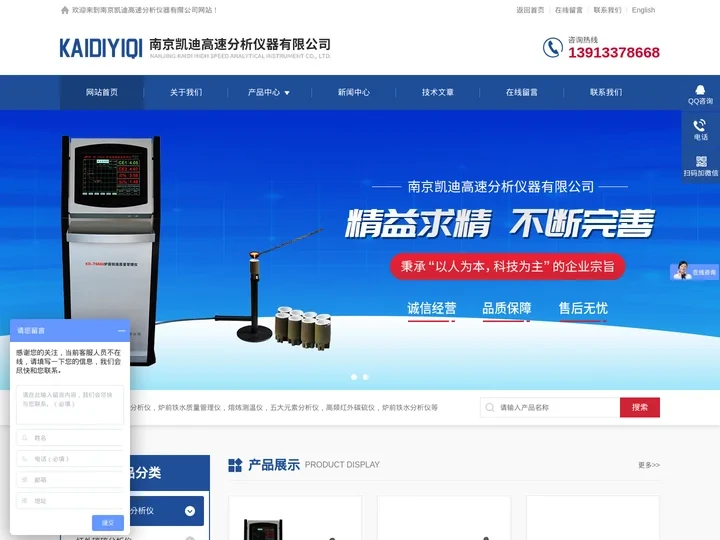720x540 pixels.
Task: Open QQ咨询 bell icon in side panel
Action: [700, 90]
